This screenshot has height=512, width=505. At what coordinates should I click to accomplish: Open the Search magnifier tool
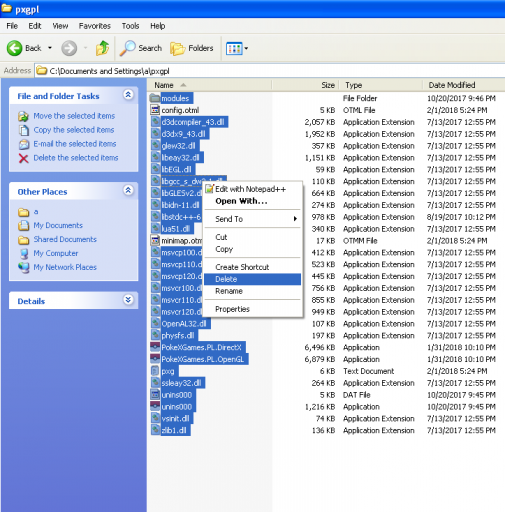point(141,48)
